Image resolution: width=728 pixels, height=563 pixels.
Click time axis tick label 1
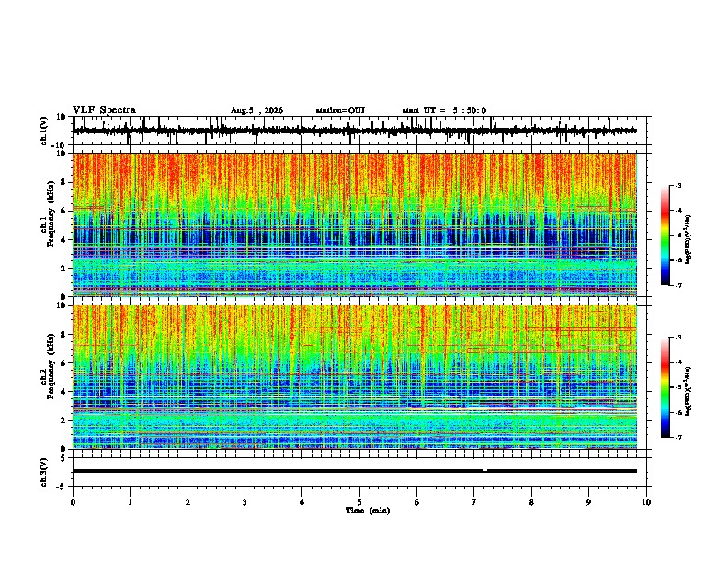tap(130, 502)
